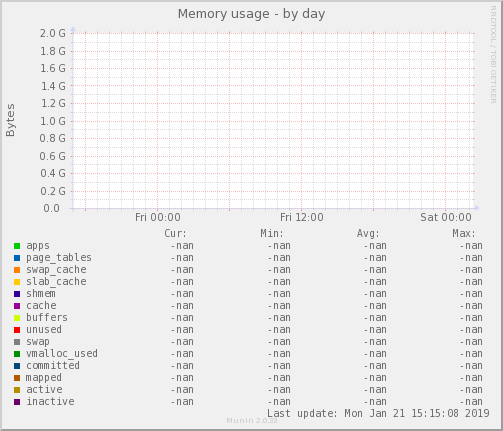Click the '0.0' y-axis value
Viewport: 503px width, 431px height.
(x=51, y=208)
